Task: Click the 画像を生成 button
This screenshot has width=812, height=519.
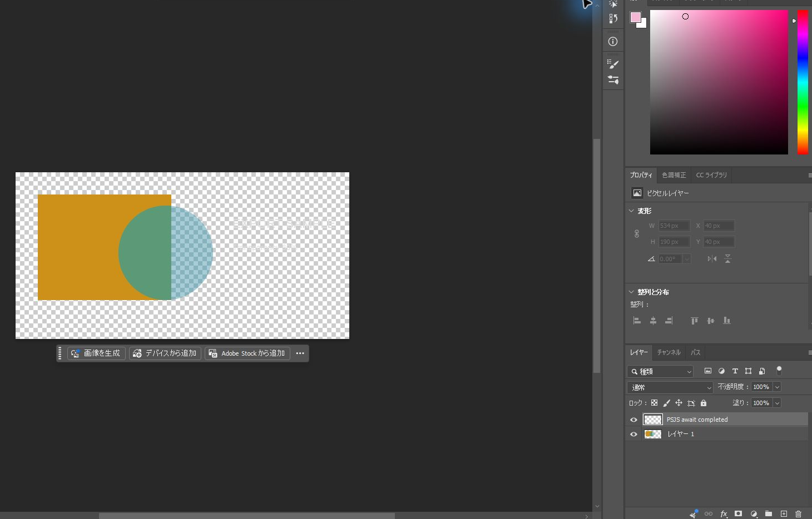Action: click(x=96, y=353)
